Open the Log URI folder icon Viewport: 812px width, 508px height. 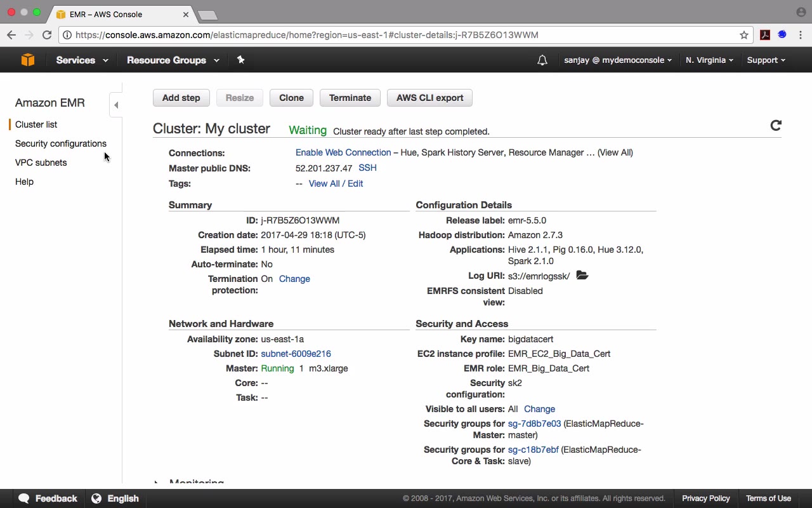[x=582, y=276]
